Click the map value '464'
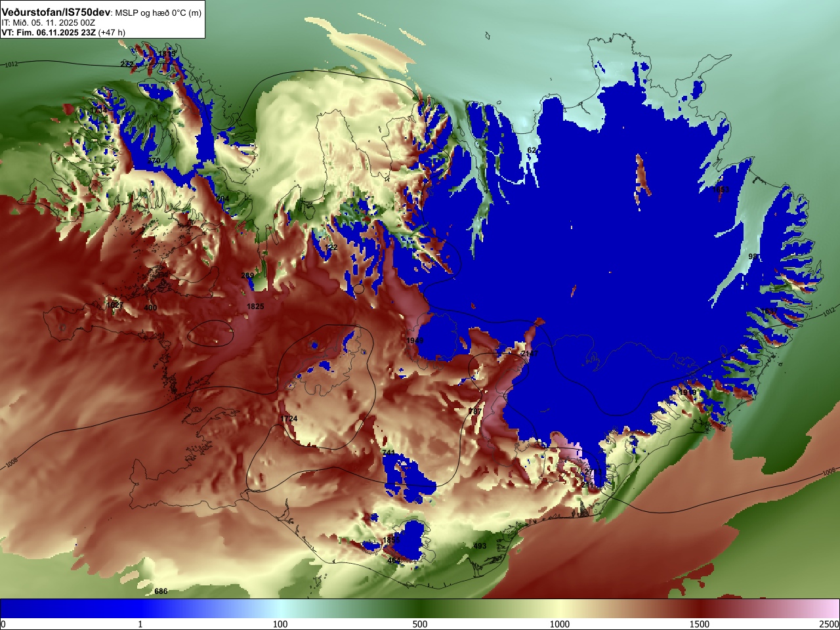This screenshot has width=840, height=630. (394, 560)
